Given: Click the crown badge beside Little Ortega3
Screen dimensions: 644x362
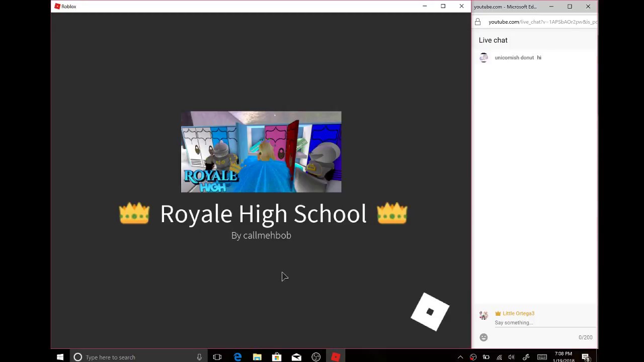Looking at the screenshot, I should (x=498, y=314).
